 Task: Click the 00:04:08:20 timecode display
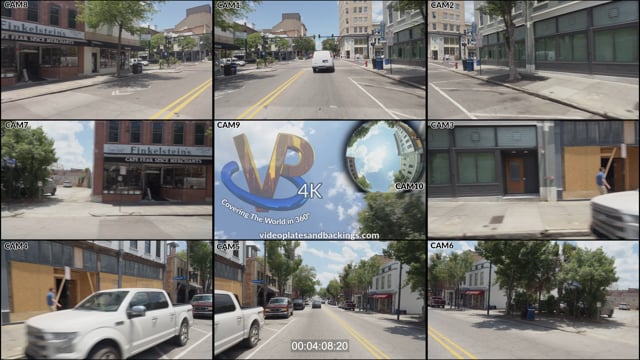(x=320, y=346)
